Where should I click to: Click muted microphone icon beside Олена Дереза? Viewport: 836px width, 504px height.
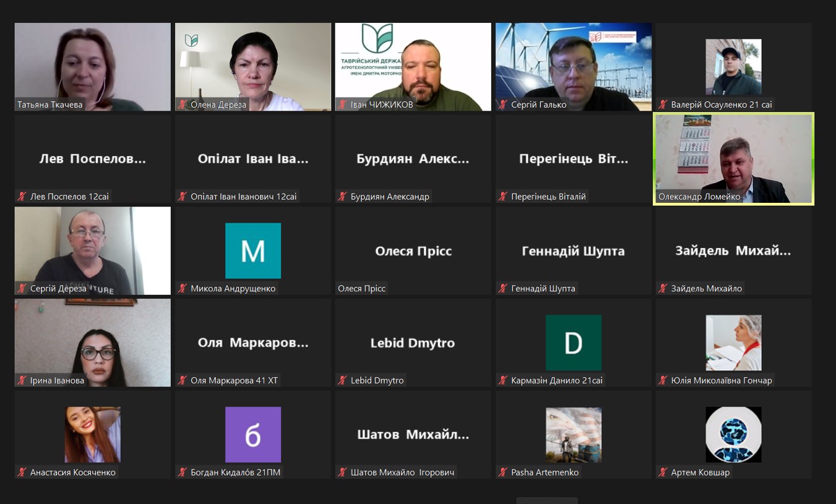tap(183, 105)
